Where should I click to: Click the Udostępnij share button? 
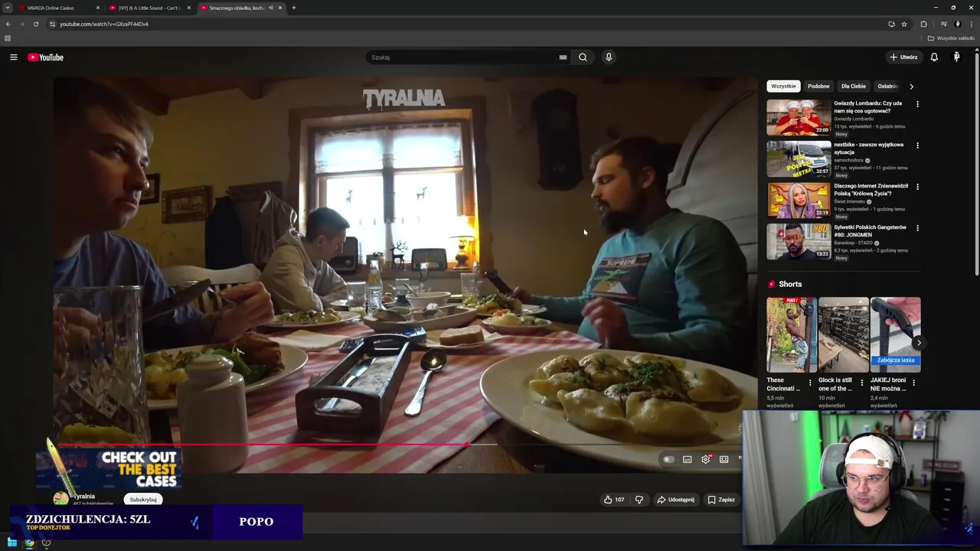click(676, 500)
